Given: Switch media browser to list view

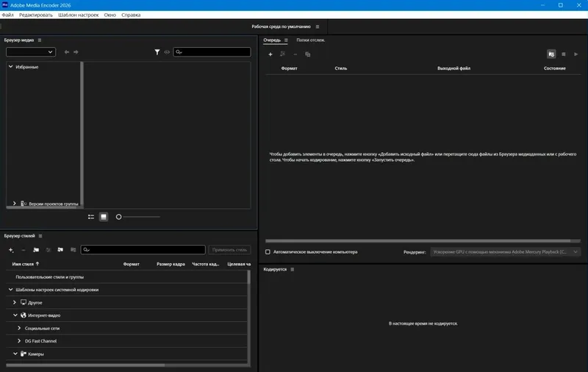Looking at the screenshot, I should 90,217.
